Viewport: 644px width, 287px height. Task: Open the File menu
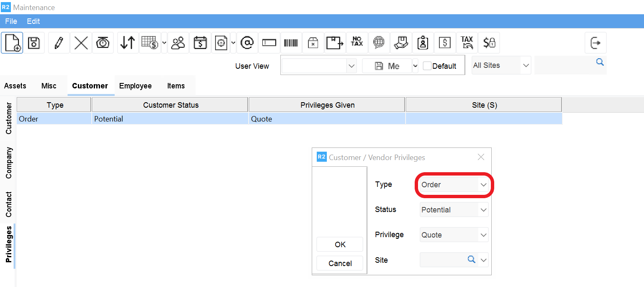pyautogui.click(x=11, y=21)
